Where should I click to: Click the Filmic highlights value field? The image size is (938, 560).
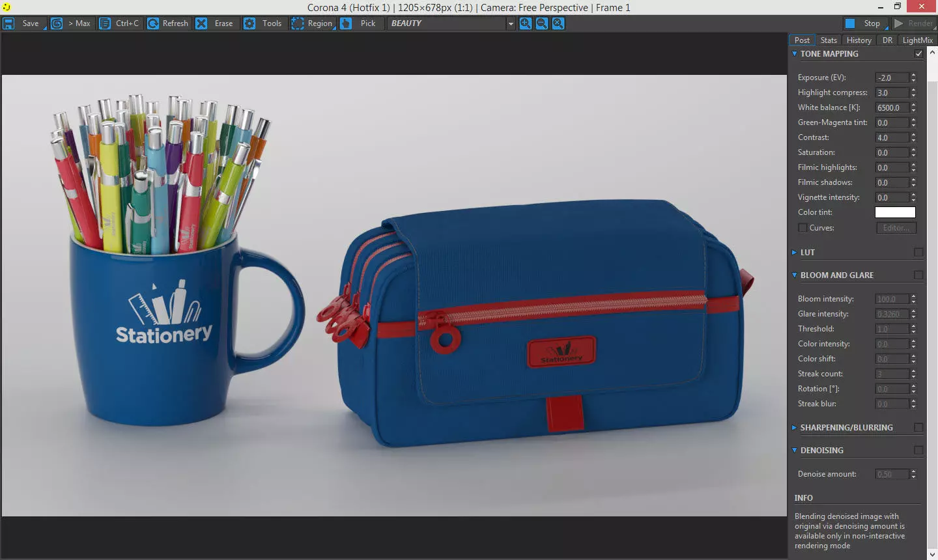coord(892,167)
